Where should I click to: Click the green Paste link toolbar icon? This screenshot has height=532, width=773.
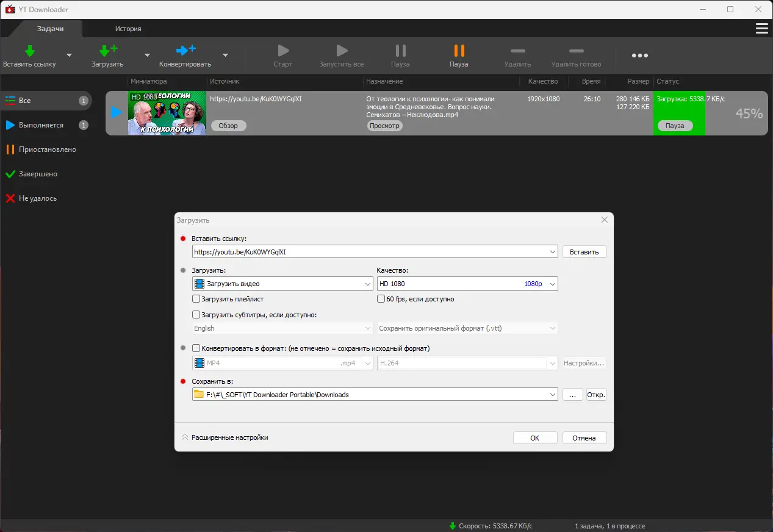(x=29, y=51)
